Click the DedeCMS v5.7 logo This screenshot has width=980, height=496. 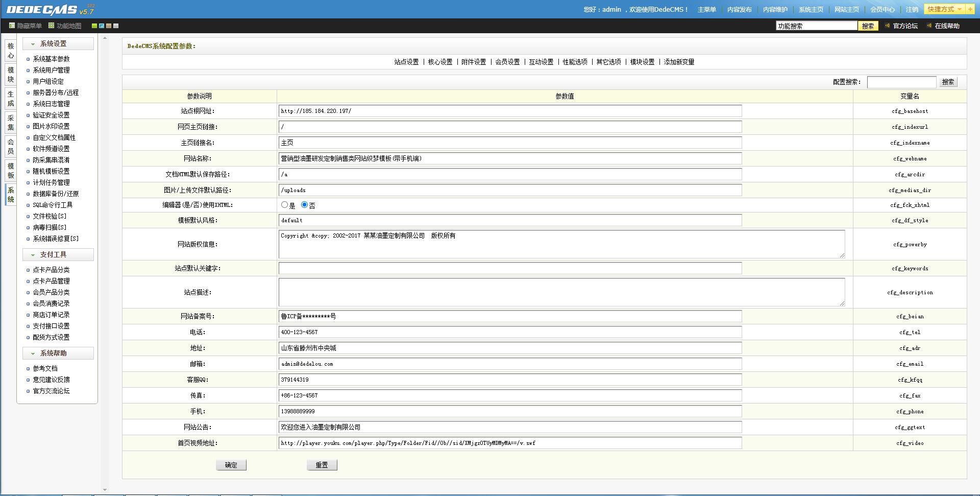coord(50,9)
